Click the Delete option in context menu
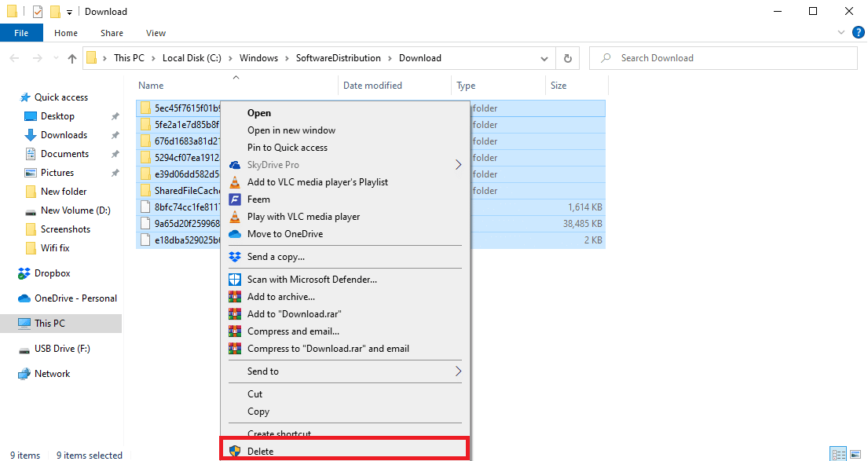This screenshot has width=868, height=461. pos(260,451)
